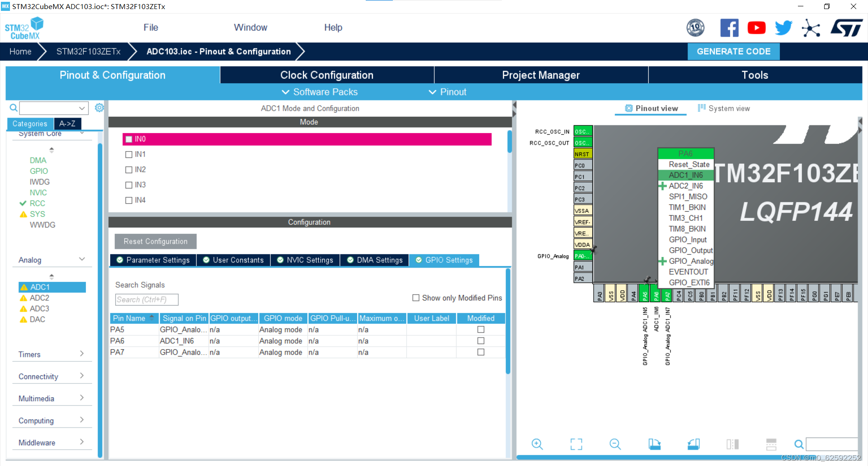Toggle the split view icon
This screenshot has height=466, width=868.
pos(732,444)
